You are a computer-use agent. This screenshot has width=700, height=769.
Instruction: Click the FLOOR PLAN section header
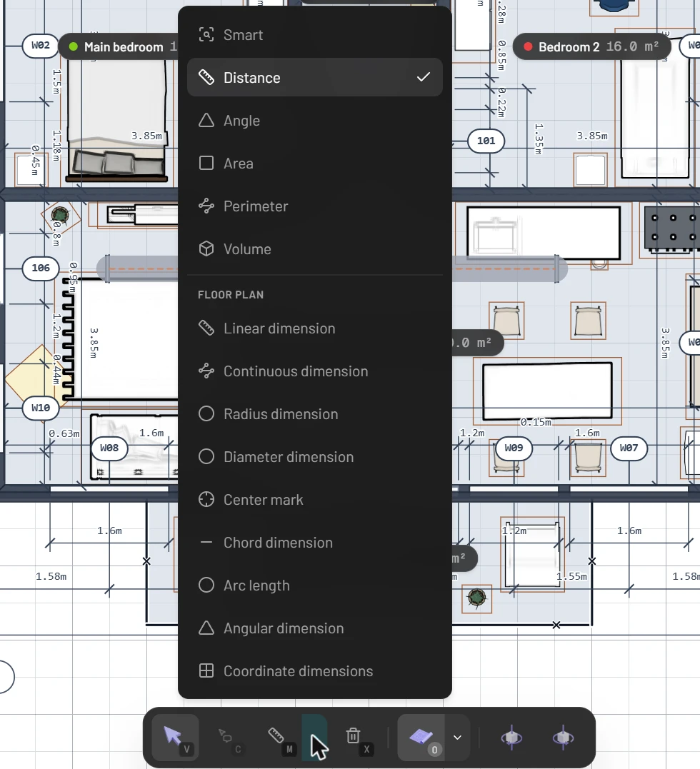coord(231,295)
